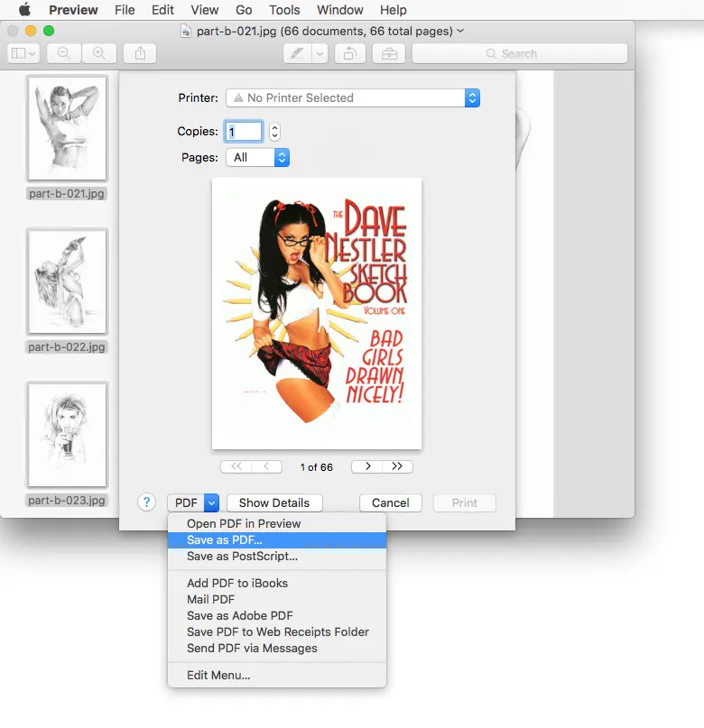Select the part-b-022.jpg thumbnail
704x728 pixels.
67,281
